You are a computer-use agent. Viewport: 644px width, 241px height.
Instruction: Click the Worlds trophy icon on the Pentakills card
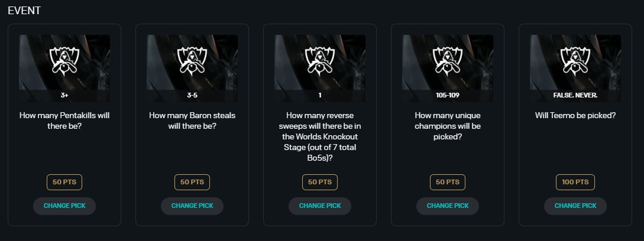click(x=64, y=59)
